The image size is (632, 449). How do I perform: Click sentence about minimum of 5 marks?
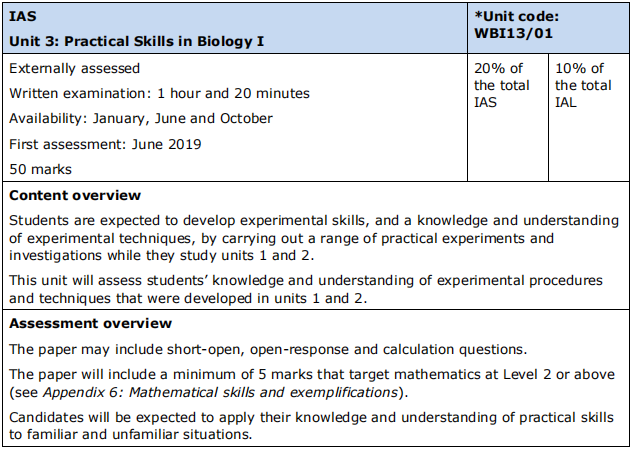tap(312, 383)
